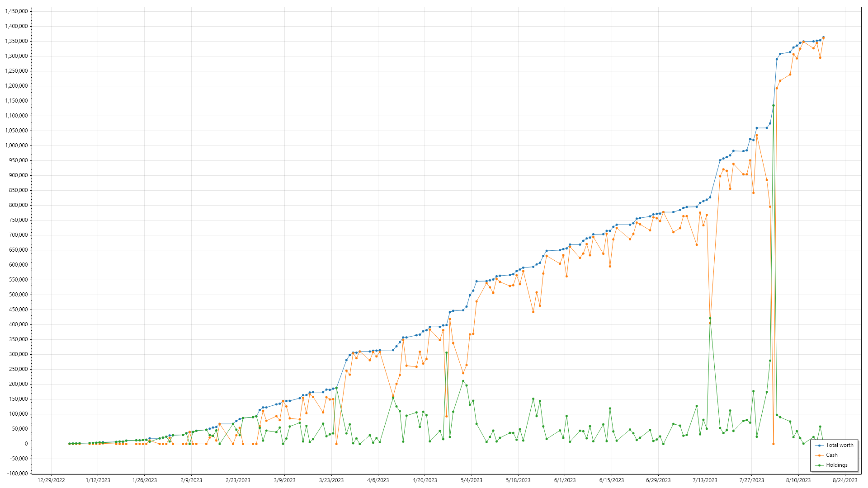Viewport: 868px width, 488px height.
Task: Click the 450,000 y-axis label
Action: (x=19, y=310)
